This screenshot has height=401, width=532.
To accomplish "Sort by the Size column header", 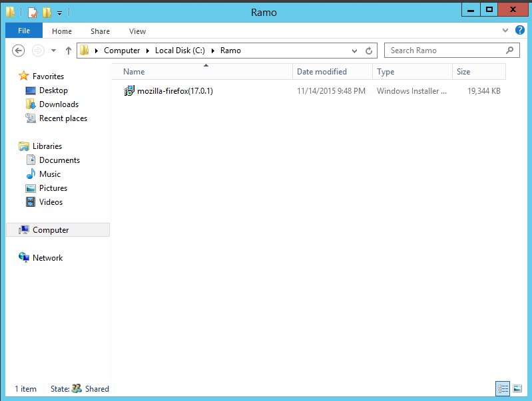I will [479, 72].
